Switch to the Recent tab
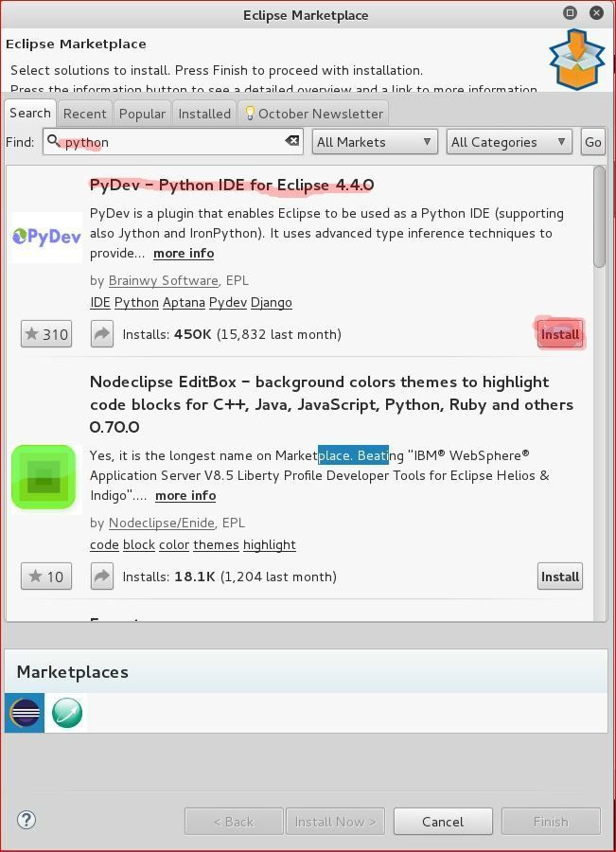616x852 pixels. coord(85,114)
